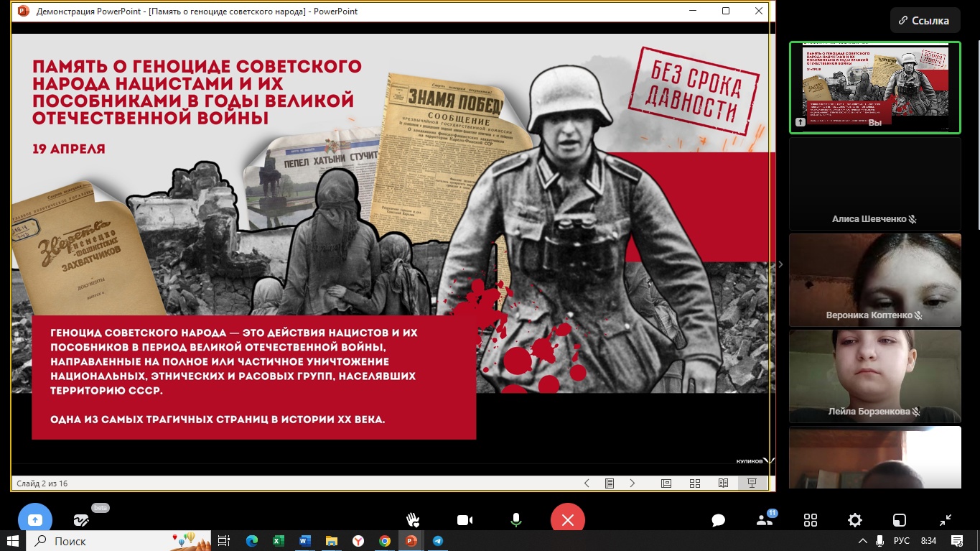Screen dimensions: 980x551
Task: Open the Windows Start menu
Action: click(13, 540)
